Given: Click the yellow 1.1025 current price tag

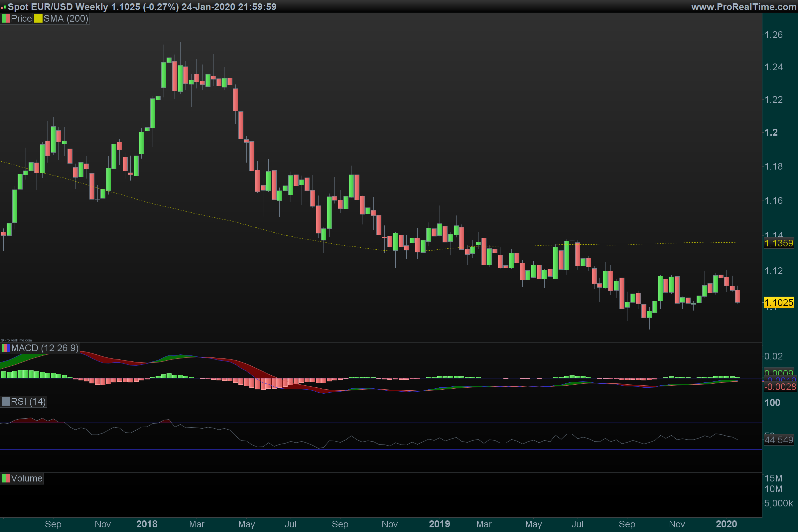Looking at the screenshot, I should click(779, 303).
